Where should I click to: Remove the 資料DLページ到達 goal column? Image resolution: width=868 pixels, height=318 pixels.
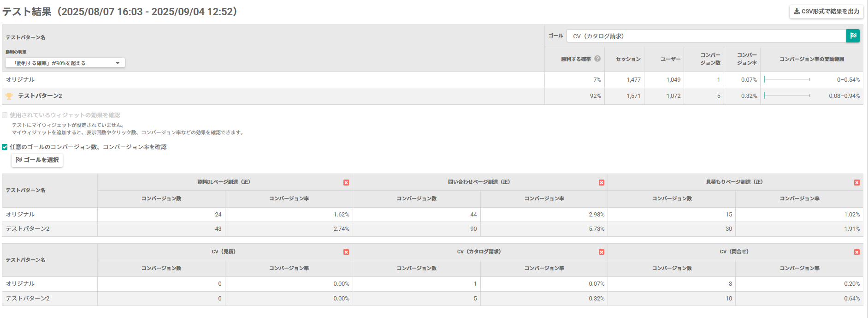click(346, 183)
